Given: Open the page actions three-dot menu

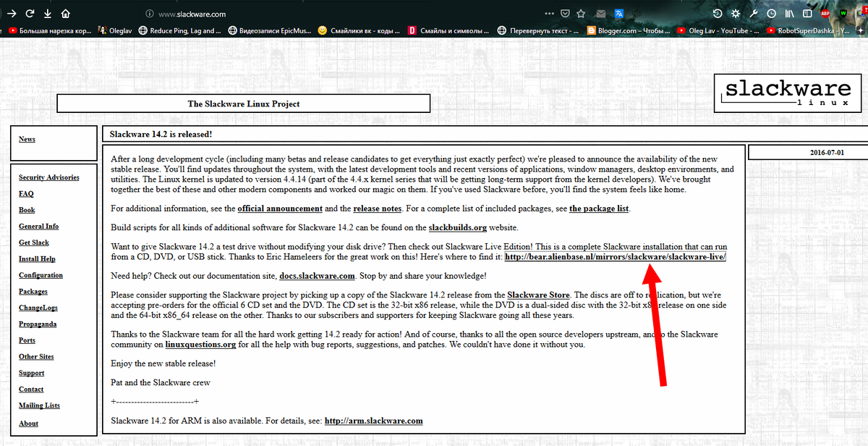Looking at the screenshot, I should pos(549,13).
